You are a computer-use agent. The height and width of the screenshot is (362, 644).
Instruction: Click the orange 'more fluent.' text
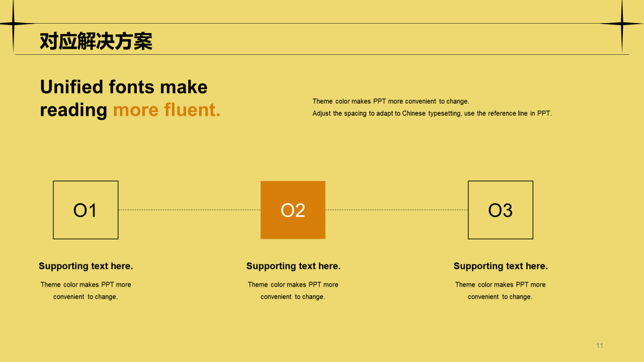167,110
